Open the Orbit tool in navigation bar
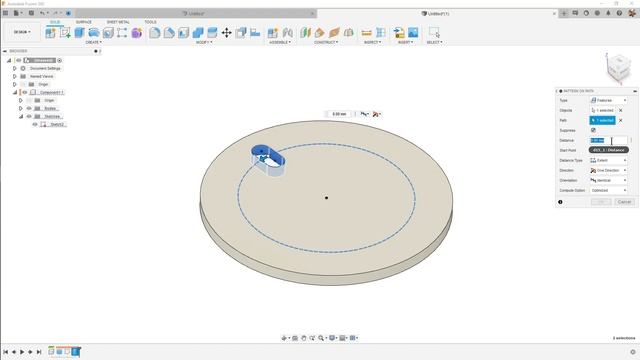Viewport: 640px width, 360px height. 284,338
